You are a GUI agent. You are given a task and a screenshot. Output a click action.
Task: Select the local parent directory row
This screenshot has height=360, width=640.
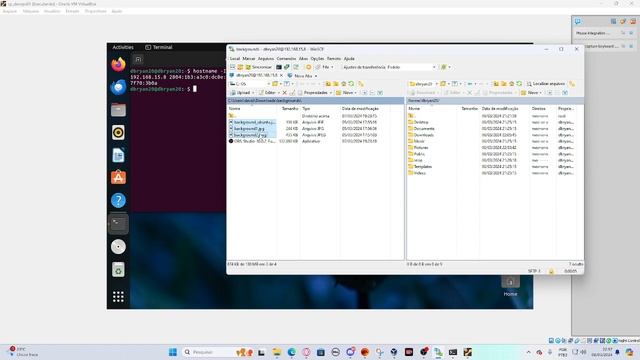pos(315,116)
